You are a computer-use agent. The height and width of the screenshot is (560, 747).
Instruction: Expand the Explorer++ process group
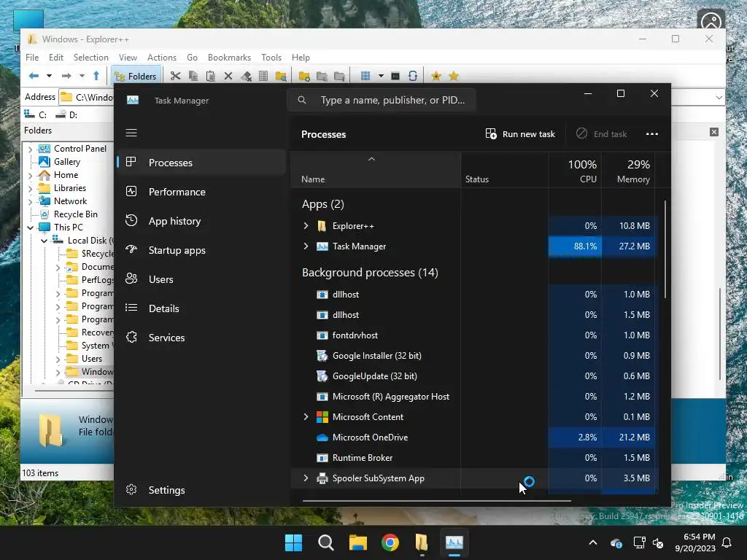click(306, 226)
